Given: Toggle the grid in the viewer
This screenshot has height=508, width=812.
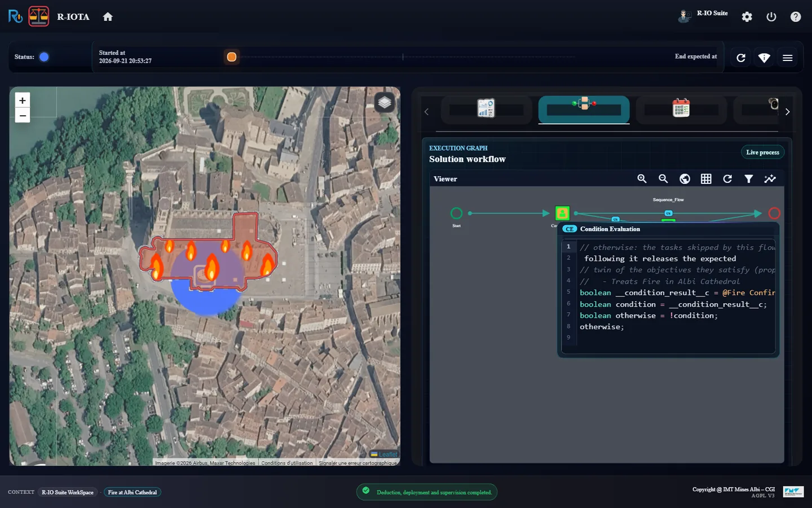Looking at the screenshot, I should [706, 179].
